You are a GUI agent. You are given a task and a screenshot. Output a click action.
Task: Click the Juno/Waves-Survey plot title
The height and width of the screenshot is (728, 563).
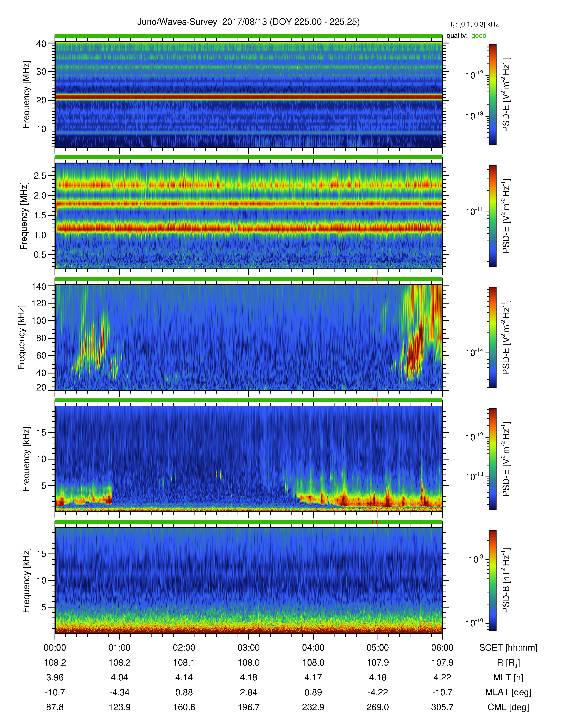(x=248, y=22)
